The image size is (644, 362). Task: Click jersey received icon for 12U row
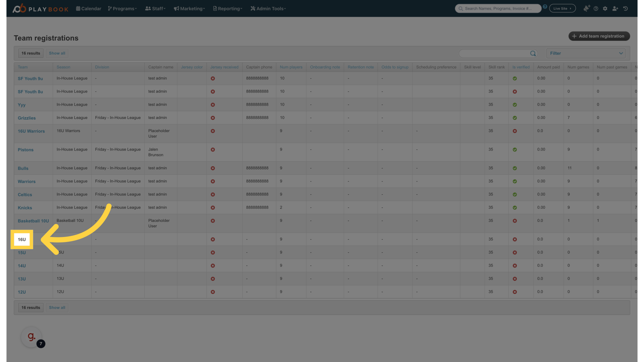[213, 292]
